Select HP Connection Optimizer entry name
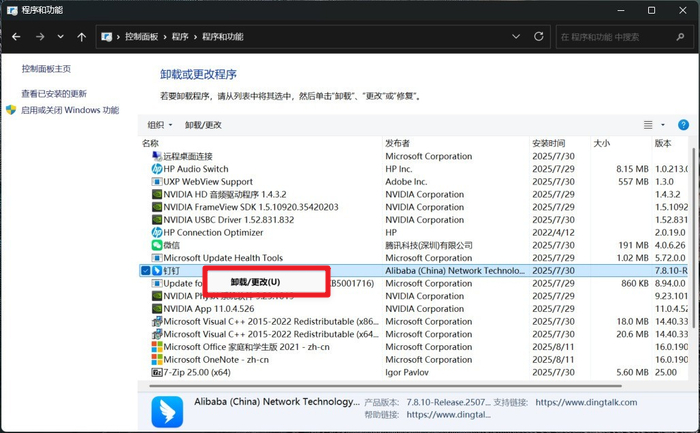This screenshot has height=433, width=700. point(213,233)
